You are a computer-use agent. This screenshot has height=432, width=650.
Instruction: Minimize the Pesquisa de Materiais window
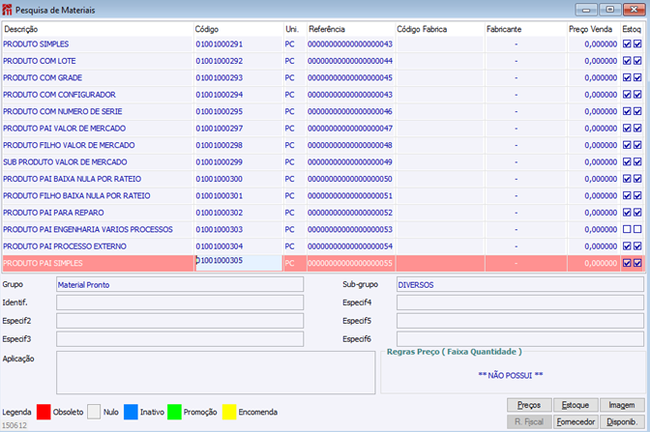pyautogui.click(x=586, y=9)
